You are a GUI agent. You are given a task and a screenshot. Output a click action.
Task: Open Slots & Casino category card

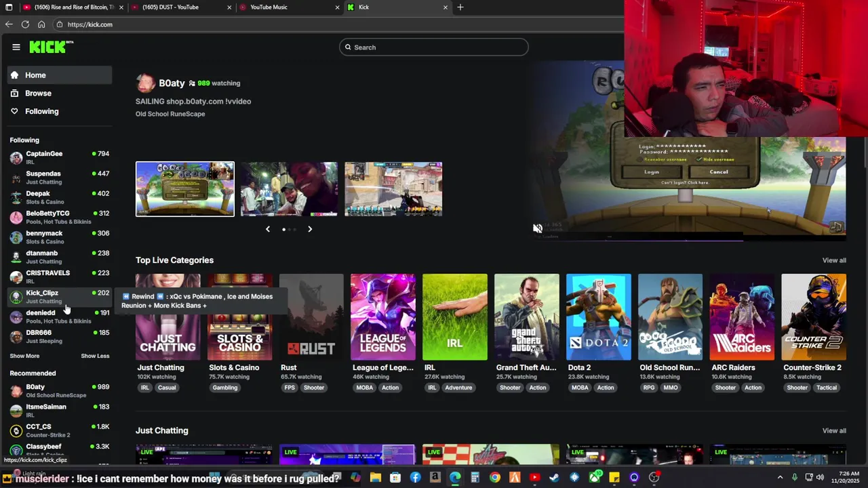(239, 317)
